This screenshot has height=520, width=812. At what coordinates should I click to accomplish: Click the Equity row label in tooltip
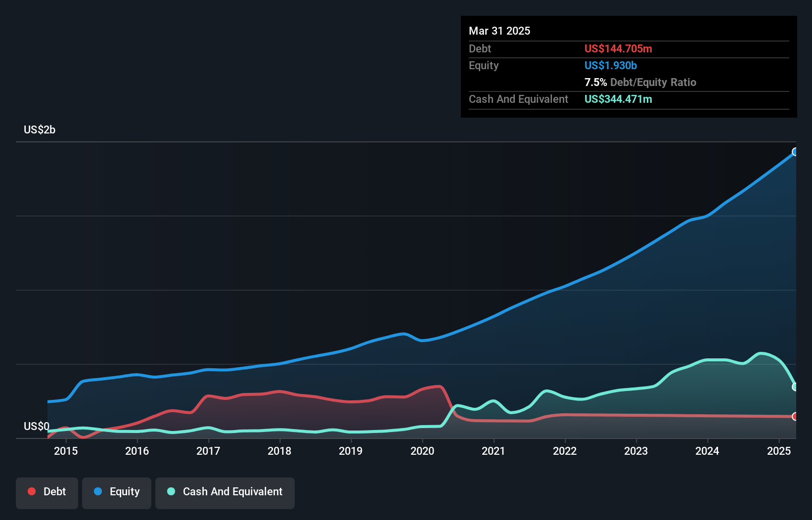[484, 66]
